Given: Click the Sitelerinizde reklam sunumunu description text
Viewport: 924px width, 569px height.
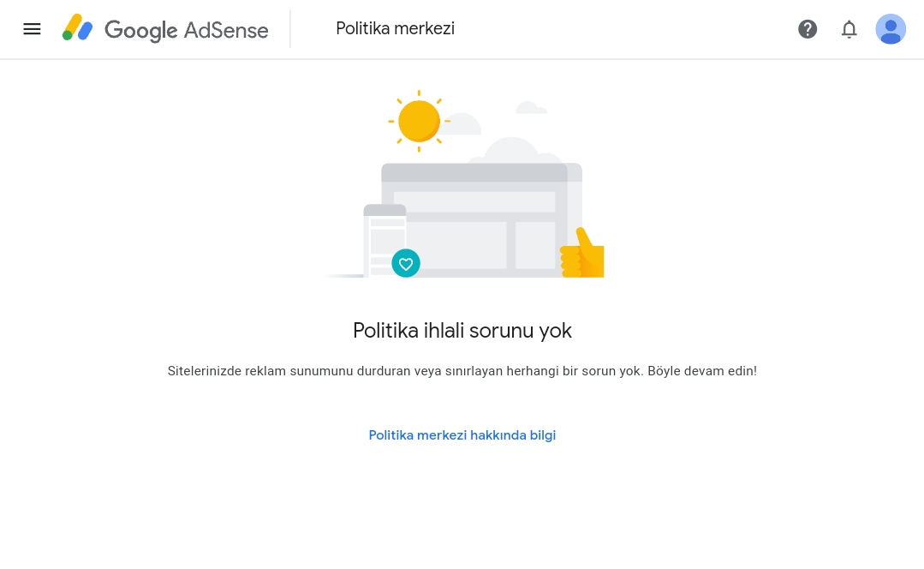Looking at the screenshot, I should tap(462, 371).
